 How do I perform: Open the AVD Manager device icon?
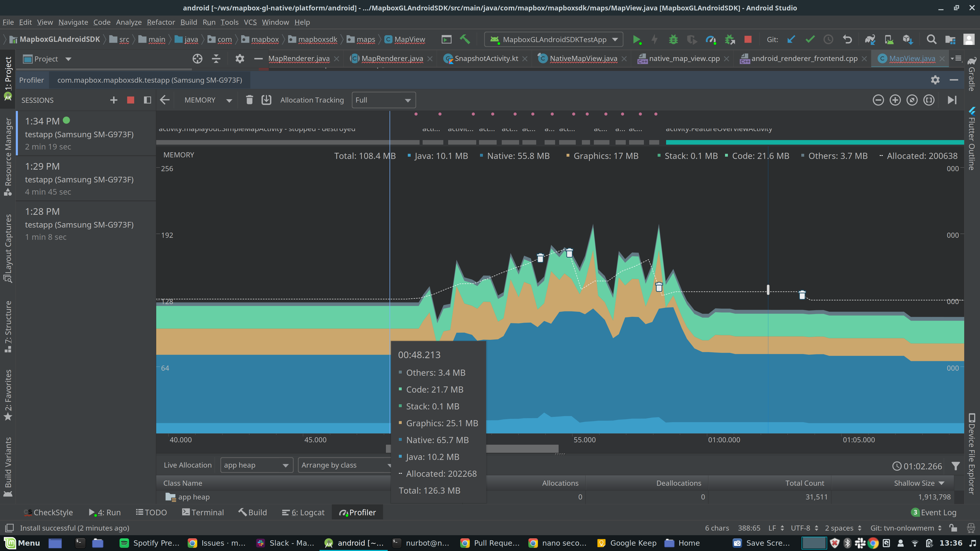pos(889,39)
